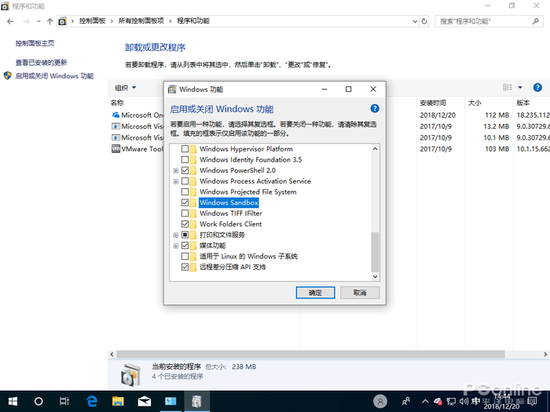550x412 pixels.
Task: Switch to Control Panel taskbar window
Action: 170,401
